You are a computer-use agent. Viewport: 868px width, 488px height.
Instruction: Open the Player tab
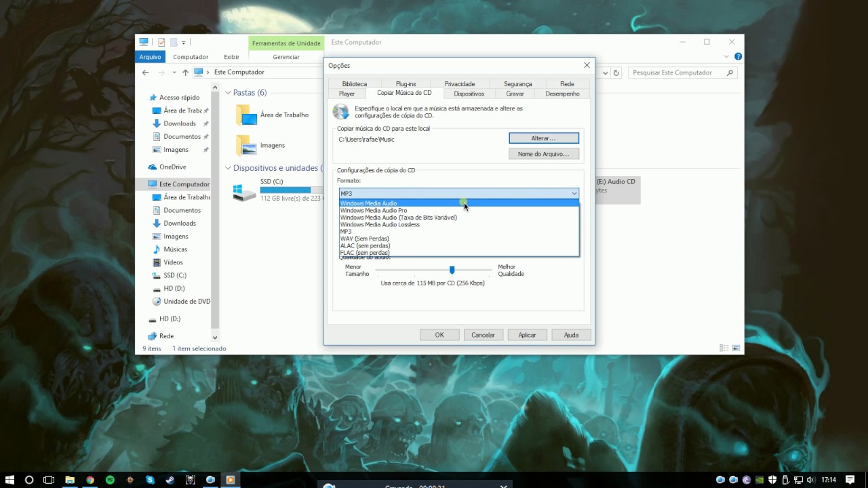pos(347,94)
